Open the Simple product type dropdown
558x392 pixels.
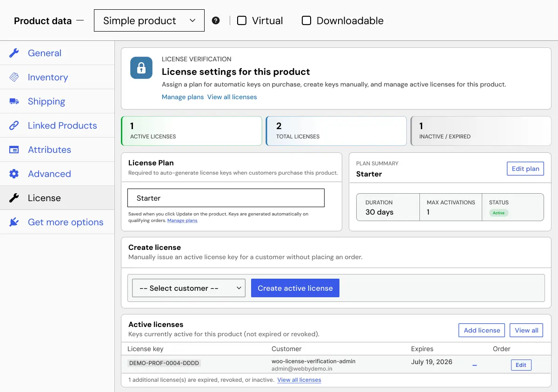tap(149, 20)
